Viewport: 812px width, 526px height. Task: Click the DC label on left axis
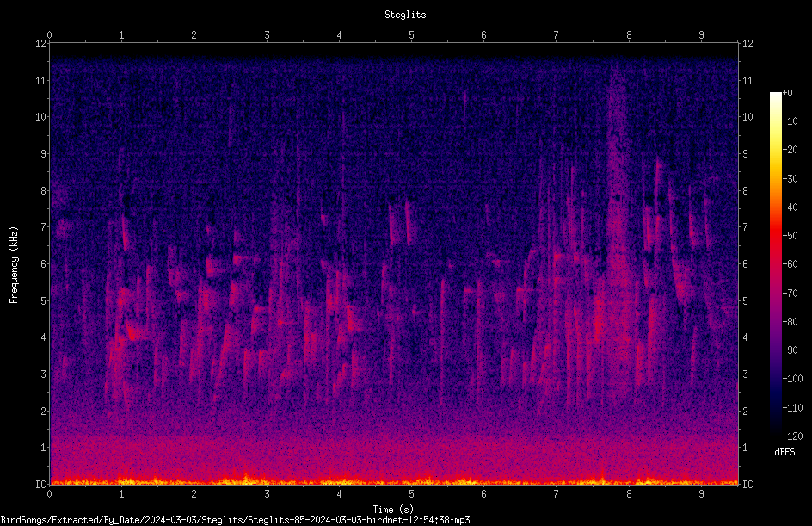click(x=40, y=485)
